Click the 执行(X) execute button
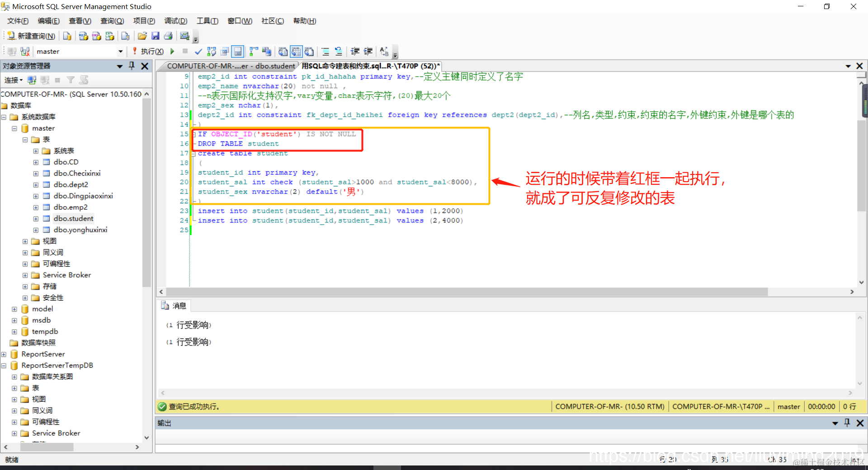Viewport: 868px width, 470px height. 148,52
